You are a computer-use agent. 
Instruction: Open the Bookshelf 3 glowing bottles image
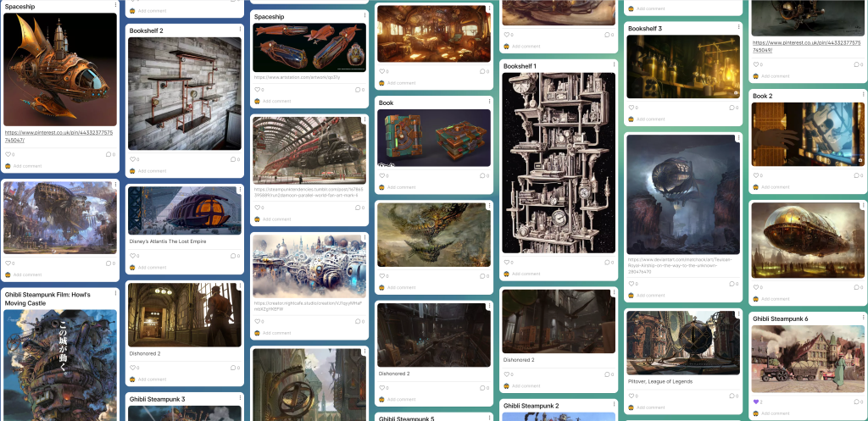click(683, 66)
